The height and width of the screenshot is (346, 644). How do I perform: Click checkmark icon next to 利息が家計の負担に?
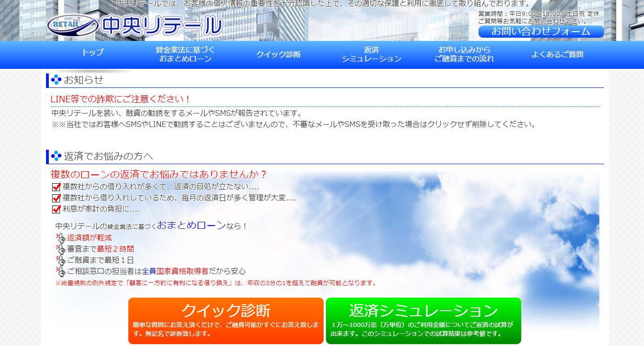coord(56,209)
